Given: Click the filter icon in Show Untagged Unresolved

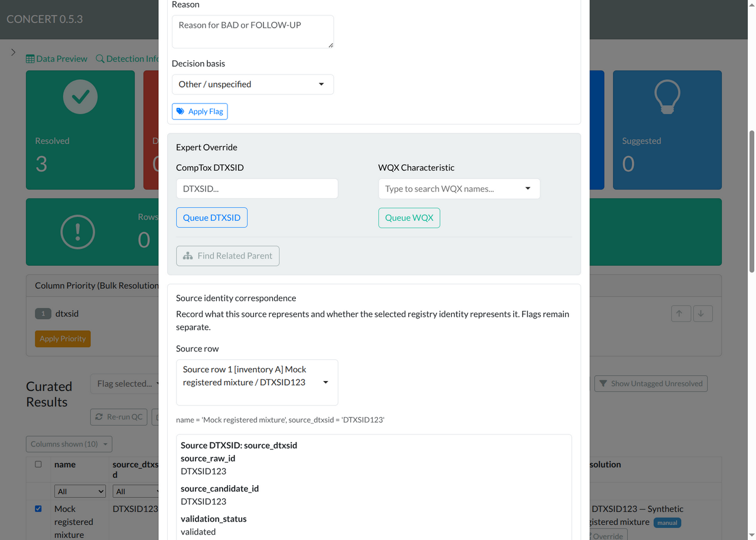Looking at the screenshot, I should (603, 383).
